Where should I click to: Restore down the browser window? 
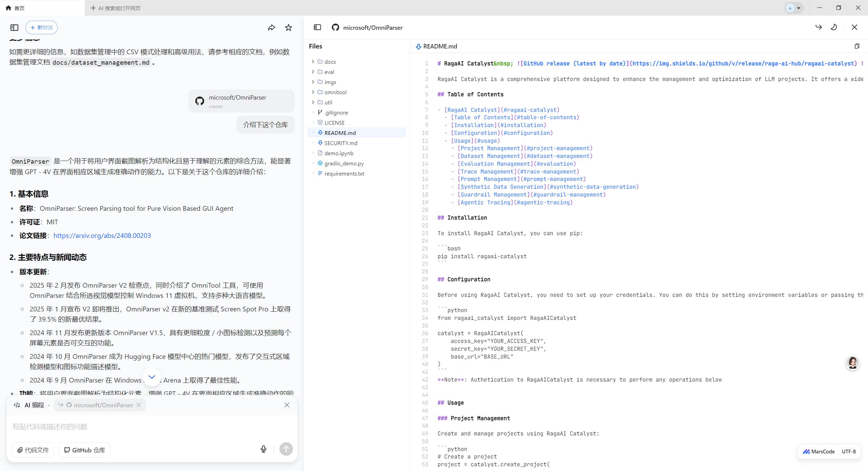(839, 8)
